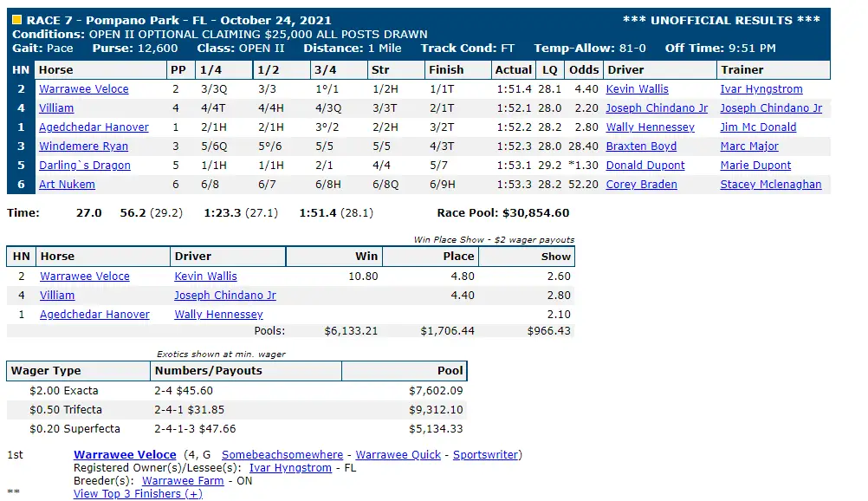Open trainer Stacey Mclenaghan link

(771, 184)
